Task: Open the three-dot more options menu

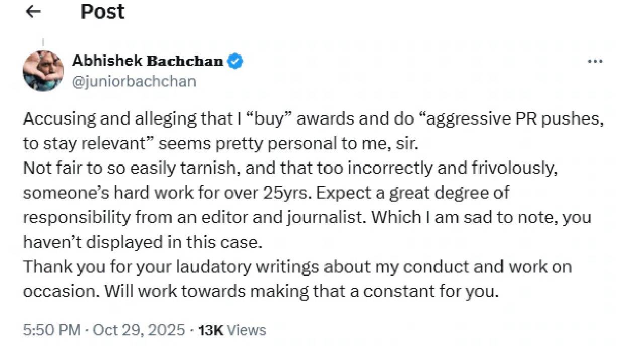Action: [x=595, y=62]
